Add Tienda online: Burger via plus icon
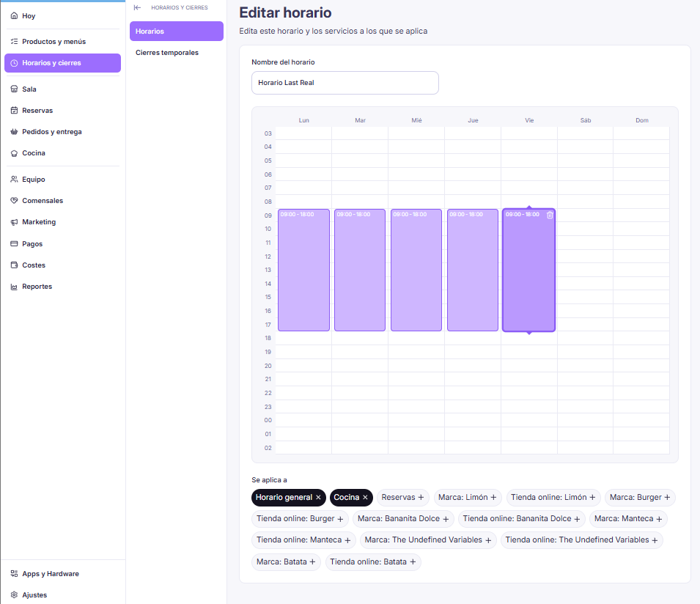This screenshot has width=700, height=604. pos(340,519)
